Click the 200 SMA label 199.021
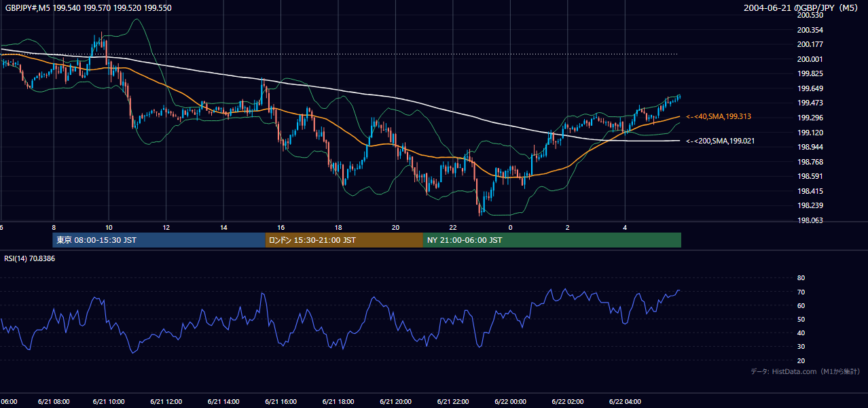 click(x=720, y=141)
